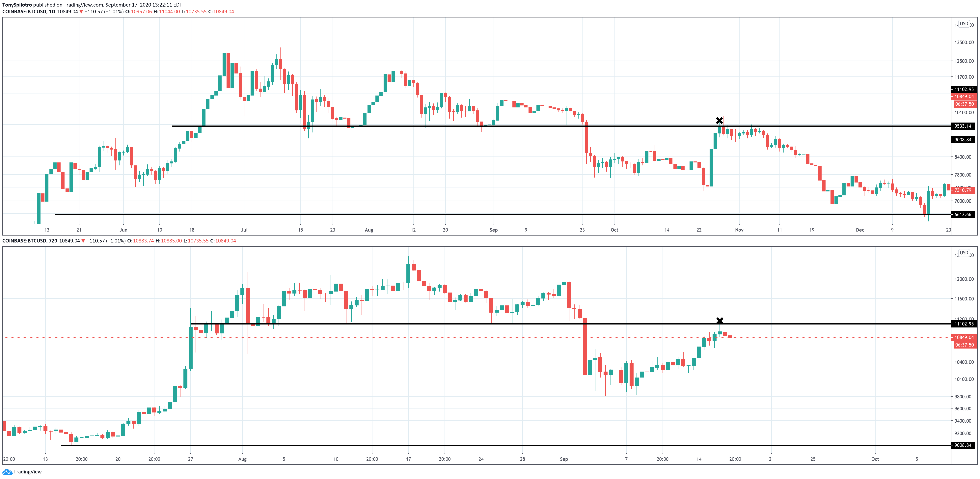
Task: Open the TonySpilotro author name
Action: click(17, 5)
